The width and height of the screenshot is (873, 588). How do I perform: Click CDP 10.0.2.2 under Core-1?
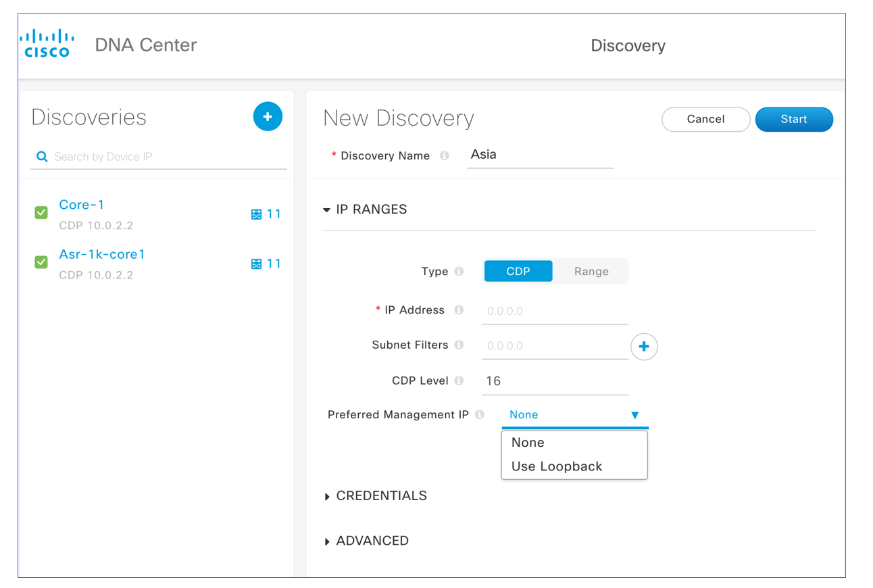pos(96,226)
